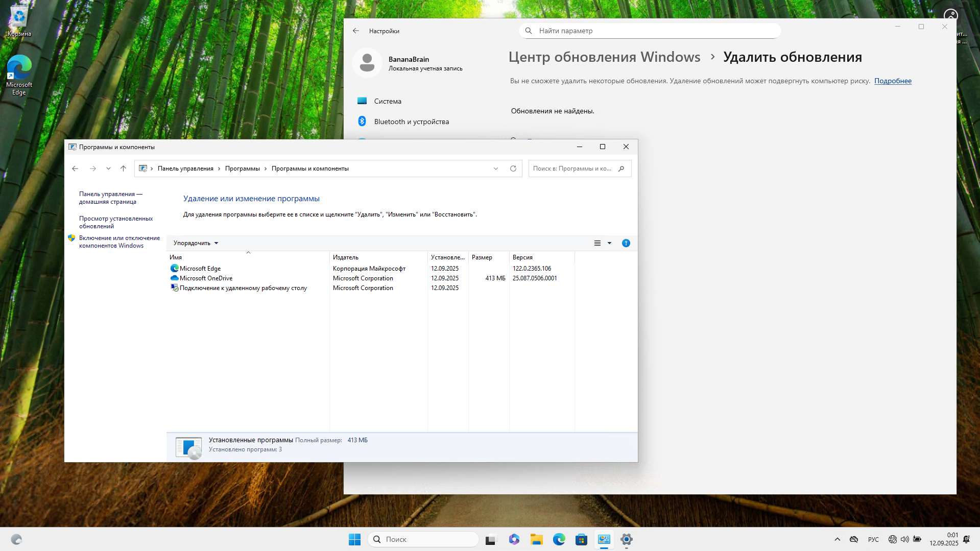Click the OneDrive tray icon
Screen dimensions: 980x551
[x=854, y=539]
